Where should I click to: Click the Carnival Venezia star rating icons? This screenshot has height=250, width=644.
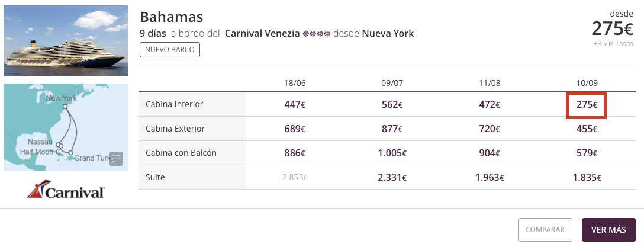tap(316, 34)
